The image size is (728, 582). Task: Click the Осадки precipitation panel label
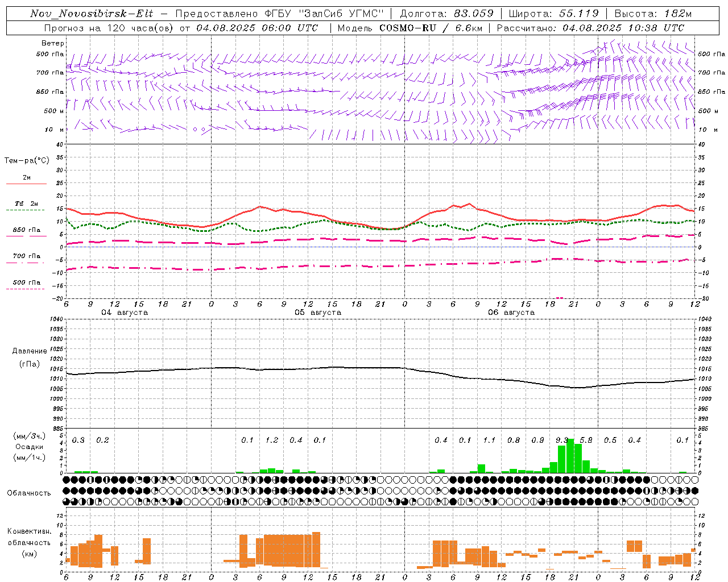[30, 447]
